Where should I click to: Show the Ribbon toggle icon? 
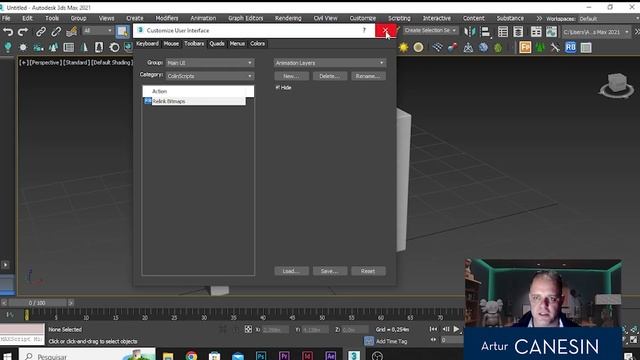coord(536,31)
